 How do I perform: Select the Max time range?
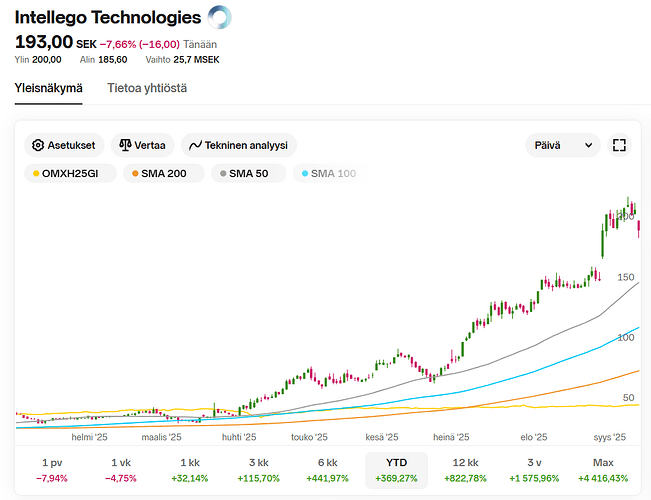coord(603,471)
